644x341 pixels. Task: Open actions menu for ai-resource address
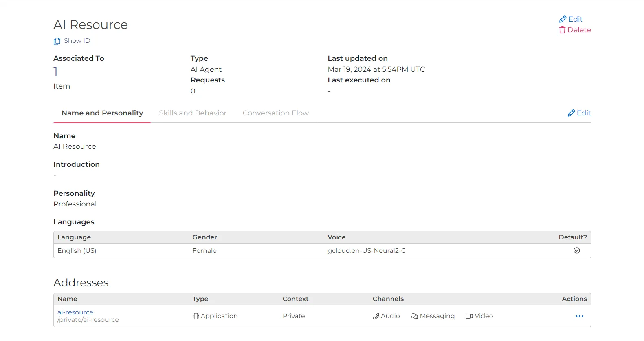tap(580, 316)
